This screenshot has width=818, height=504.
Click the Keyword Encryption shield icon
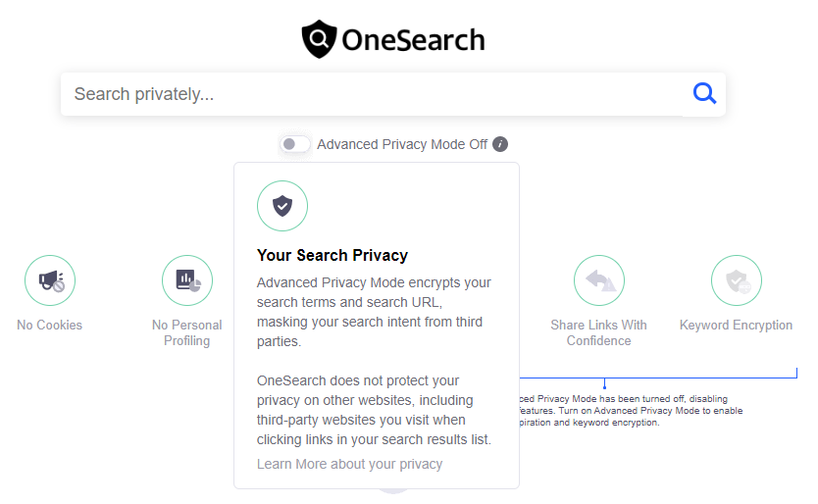coord(736,280)
